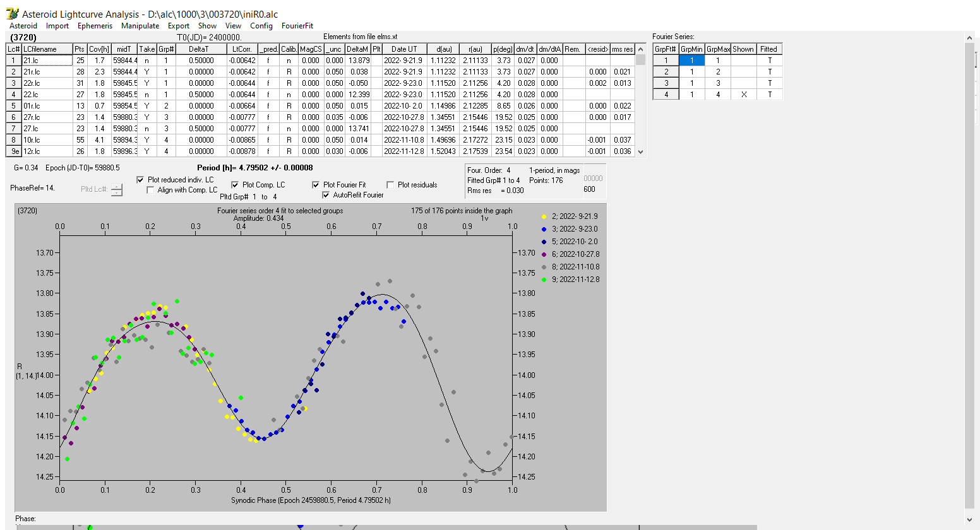Enable Align with Comp. LC checkbox

tap(150, 190)
